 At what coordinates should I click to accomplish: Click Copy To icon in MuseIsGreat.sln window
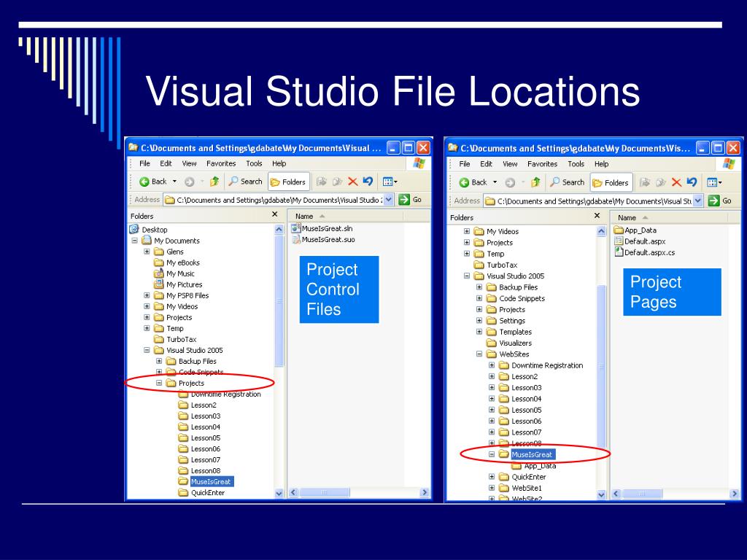[x=337, y=182]
